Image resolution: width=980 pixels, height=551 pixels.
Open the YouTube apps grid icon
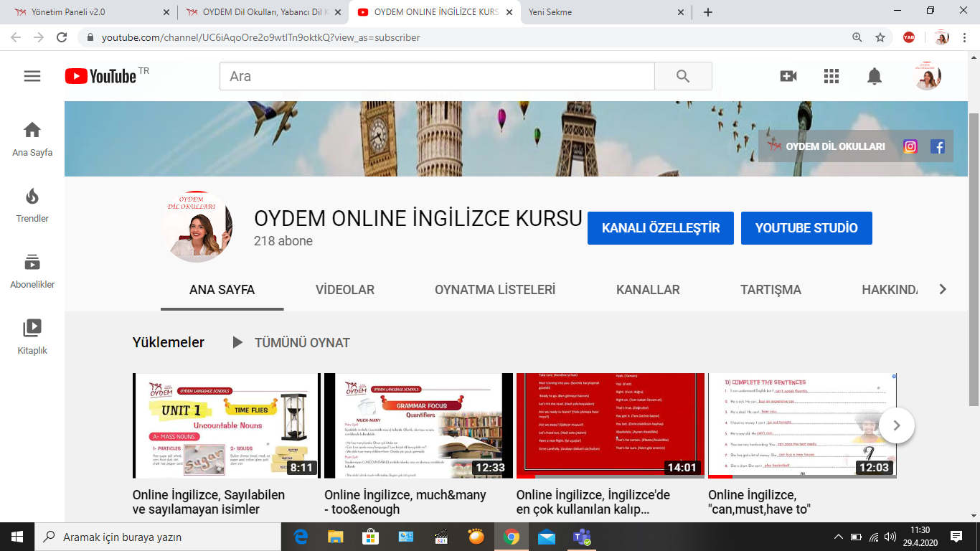coord(831,76)
